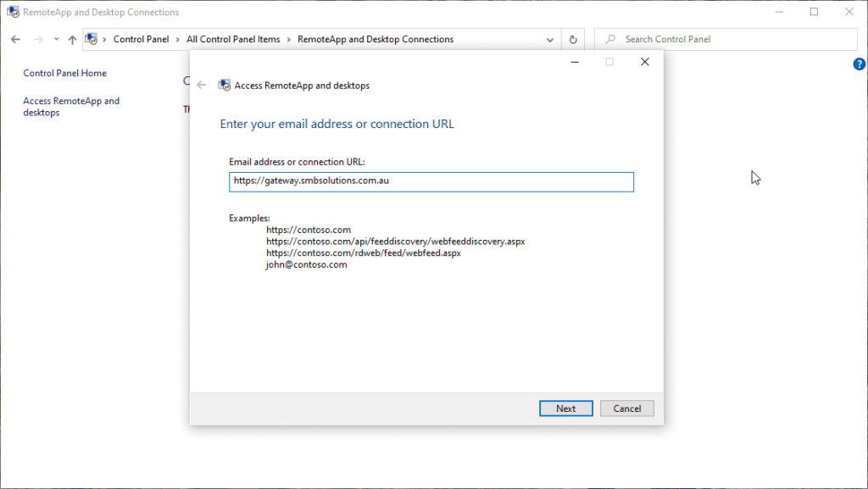The height and width of the screenshot is (489, 868).
Task: Click the email address or connection URL field
Action: (431, 182)
